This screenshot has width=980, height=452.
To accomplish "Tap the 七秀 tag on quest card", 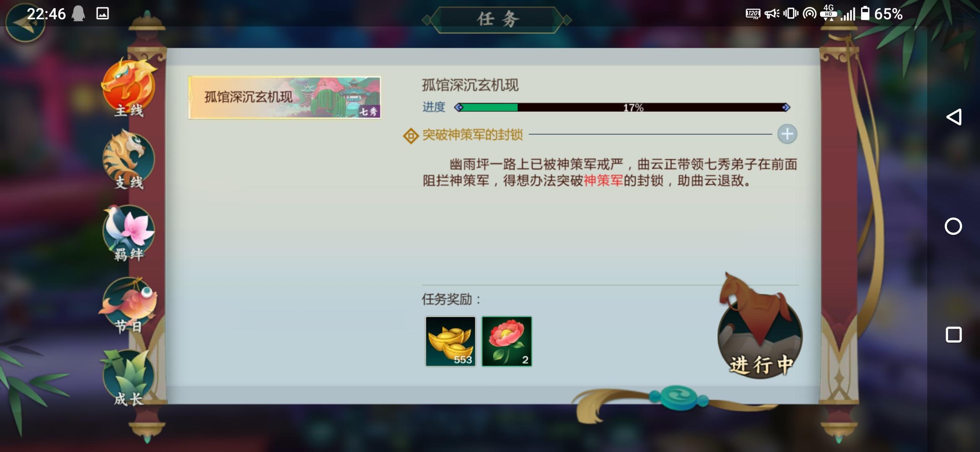I will click(369, 111).
